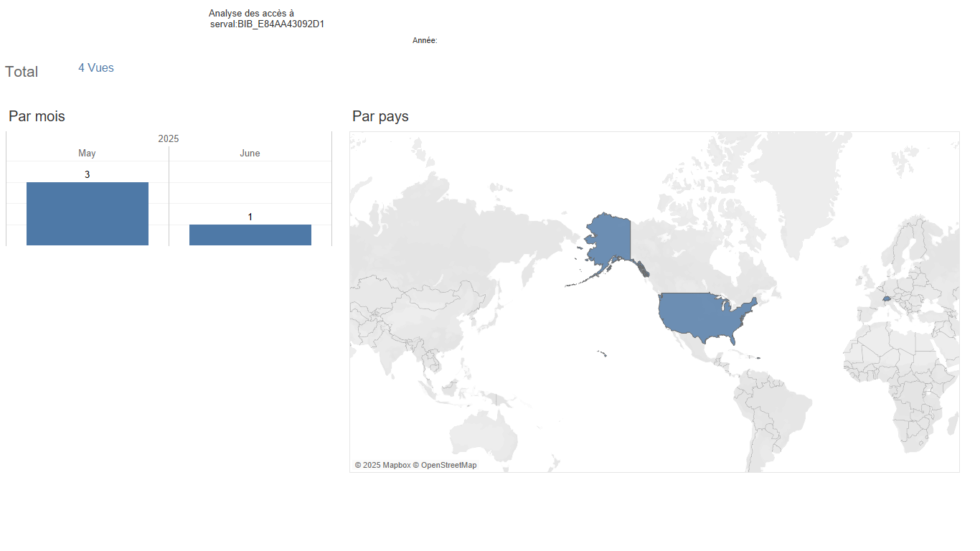The width and height of the screenshot is (980, 551).
Task: Open the '© 2025 Mapbox' attribution link
Action: (x=382, y=466)
